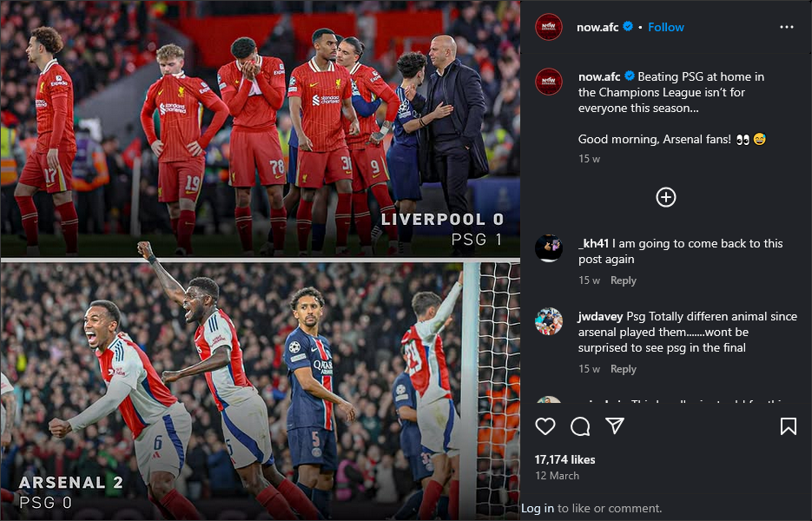Reply to _kh41's comment
Viewport: 812px width, 521px height.
623,280
